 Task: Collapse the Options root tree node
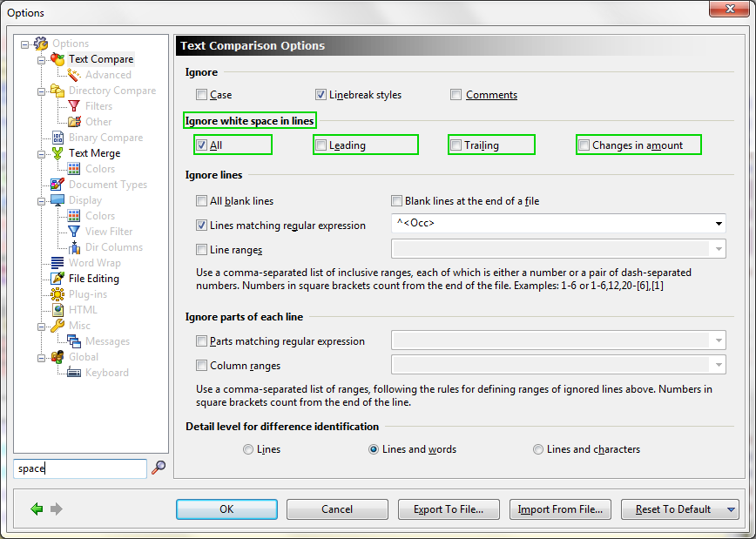pyautogui.click(x=24, y=44)
